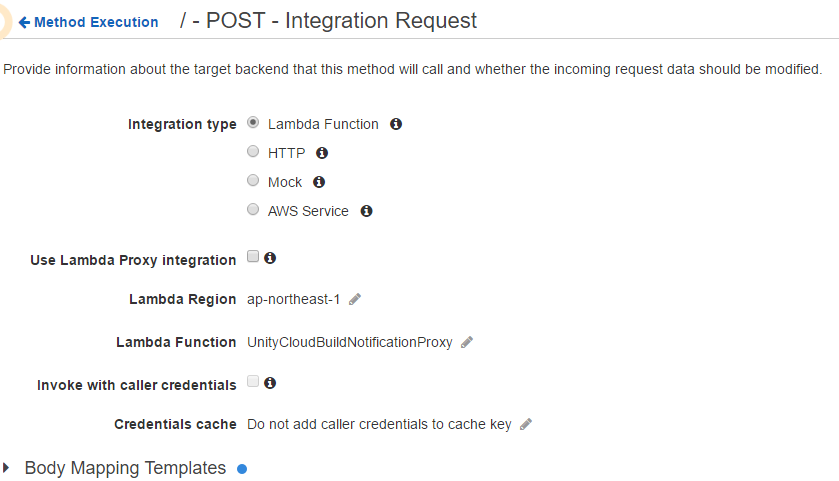Image resolution: width=839 pixels, height=481 pixels.
Task: Select the AWS Service integration type
Action: 253,210
